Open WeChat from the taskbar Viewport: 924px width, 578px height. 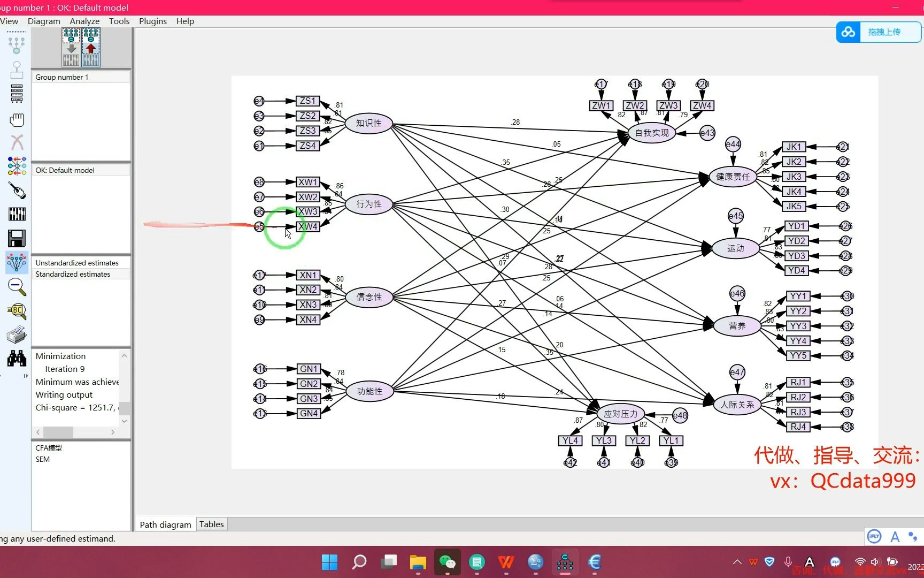click(x=447, y=562)
